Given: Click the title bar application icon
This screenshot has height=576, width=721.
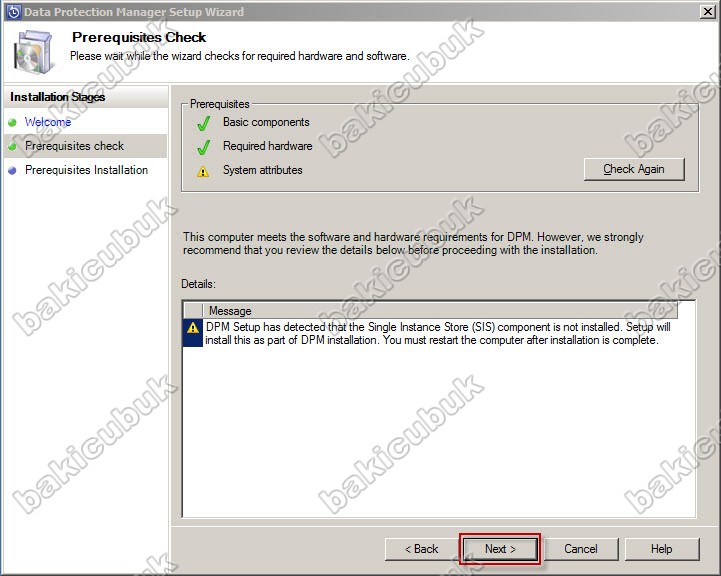Looking at the screenshot, I should [13, 12].
